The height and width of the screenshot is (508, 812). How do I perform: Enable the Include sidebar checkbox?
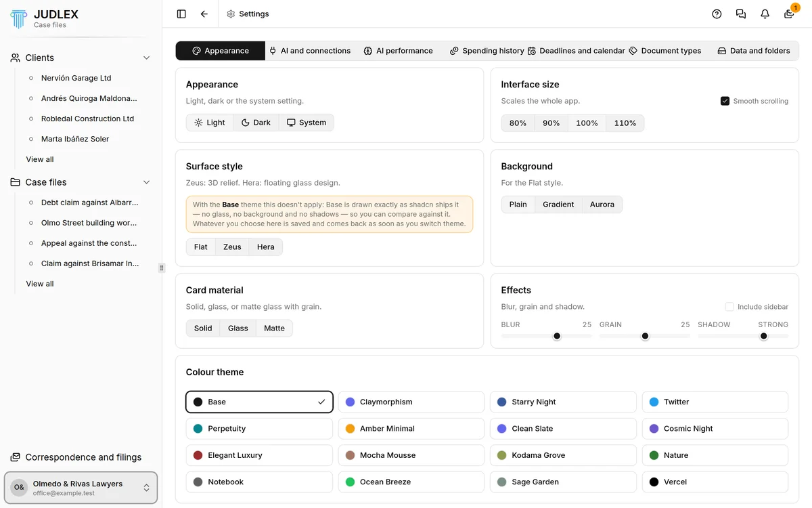click(x=729, y=307)
